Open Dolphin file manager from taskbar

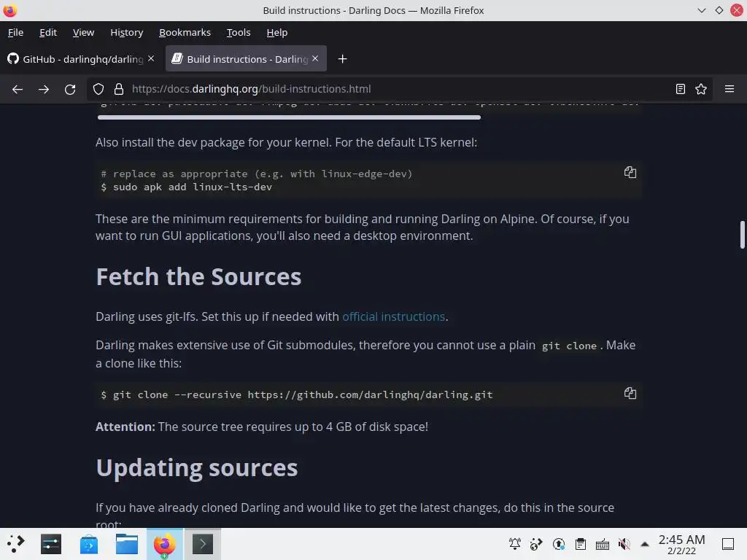point(127,544)
